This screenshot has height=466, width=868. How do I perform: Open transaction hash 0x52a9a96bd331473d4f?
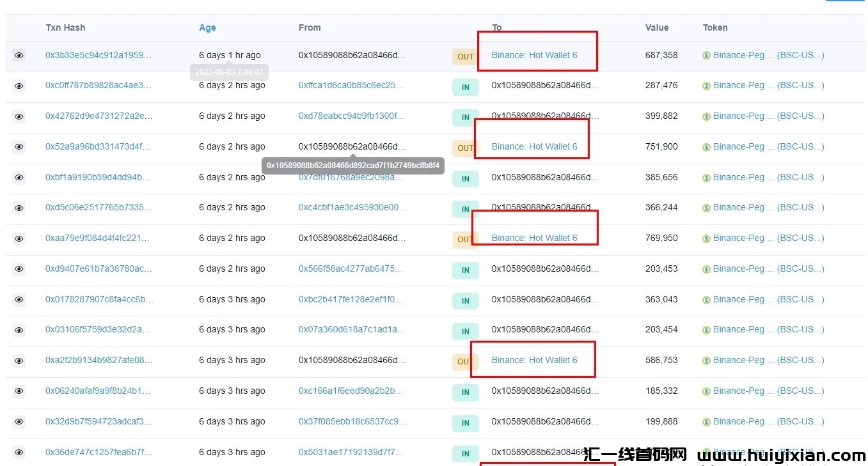[x=99, y=146]
